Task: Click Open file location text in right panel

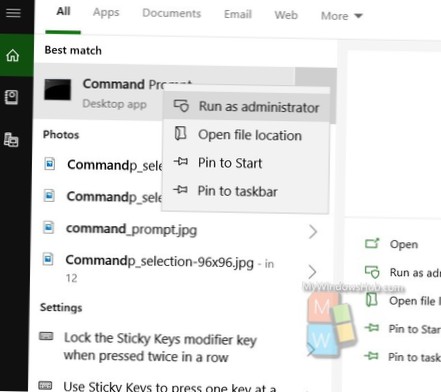Action: point(415,301)
